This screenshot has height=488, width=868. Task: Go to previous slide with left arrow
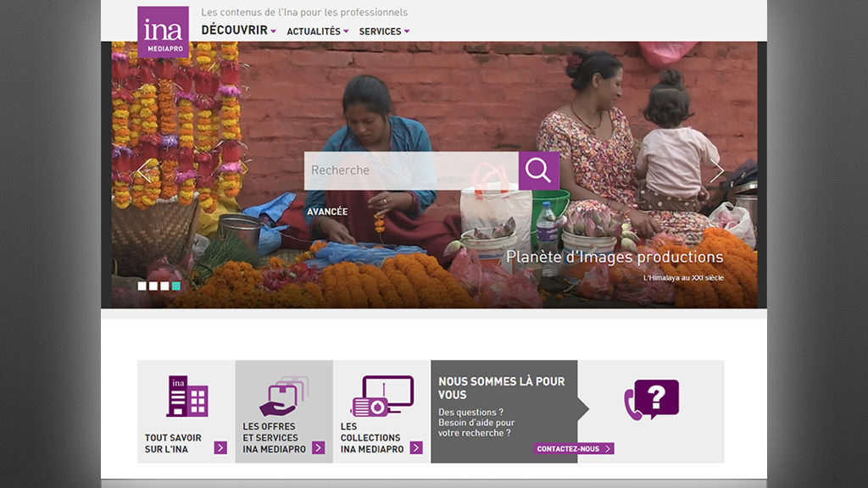[x=143, y=170]
